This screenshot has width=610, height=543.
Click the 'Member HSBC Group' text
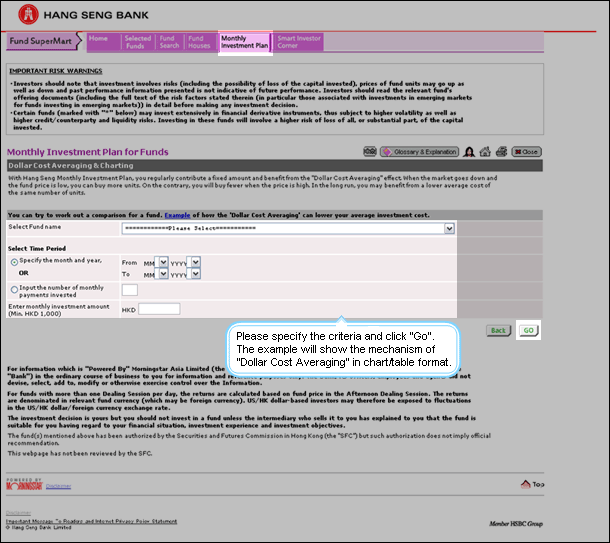(x=516, y=524)
